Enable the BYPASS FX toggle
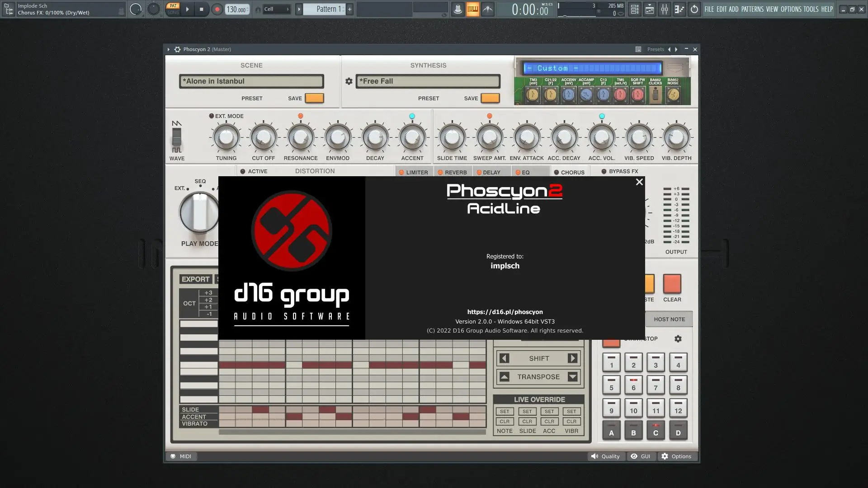Viewport: 868px width, 488px height. (604, 171)
